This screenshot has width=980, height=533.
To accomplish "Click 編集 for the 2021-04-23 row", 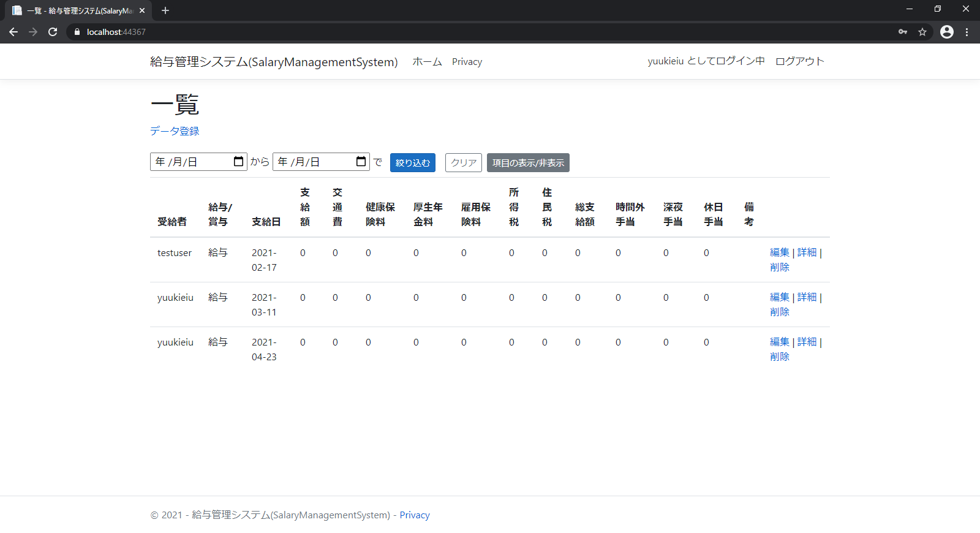I will point(780,342).
